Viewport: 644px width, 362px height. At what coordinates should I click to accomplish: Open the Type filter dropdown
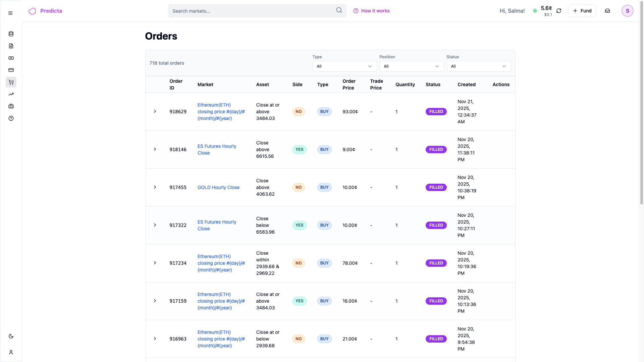pyautogui.click(x=344, y=66)
